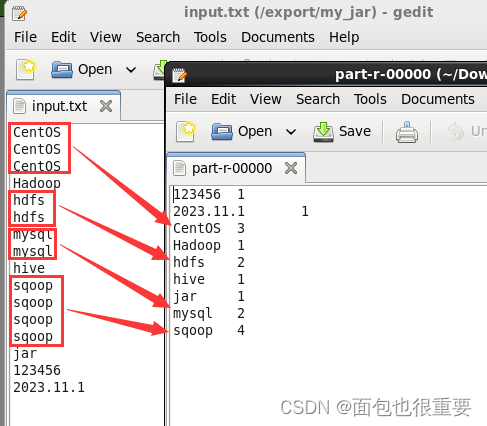This screenshot has width=487, height=426.
Task: Click the 'Hadoop' line in input.txt
Action: (37, 183)
